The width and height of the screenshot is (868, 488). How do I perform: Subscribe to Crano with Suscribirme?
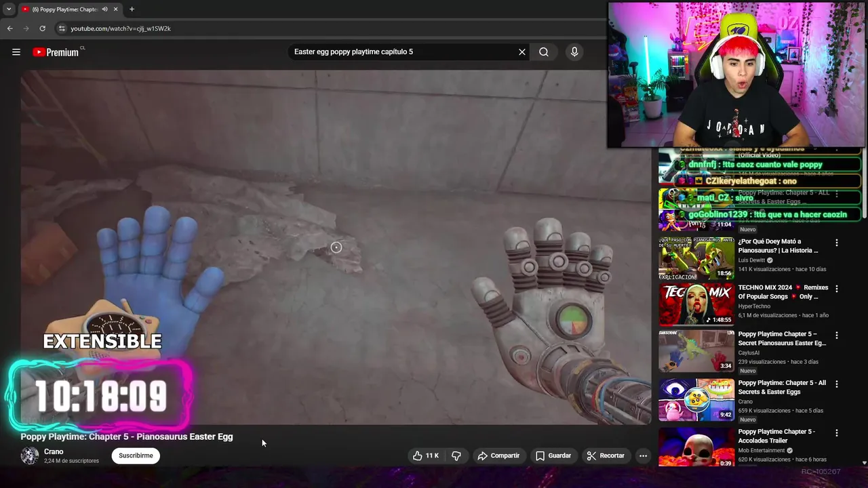pyautogui.click(x=136, y=456)
